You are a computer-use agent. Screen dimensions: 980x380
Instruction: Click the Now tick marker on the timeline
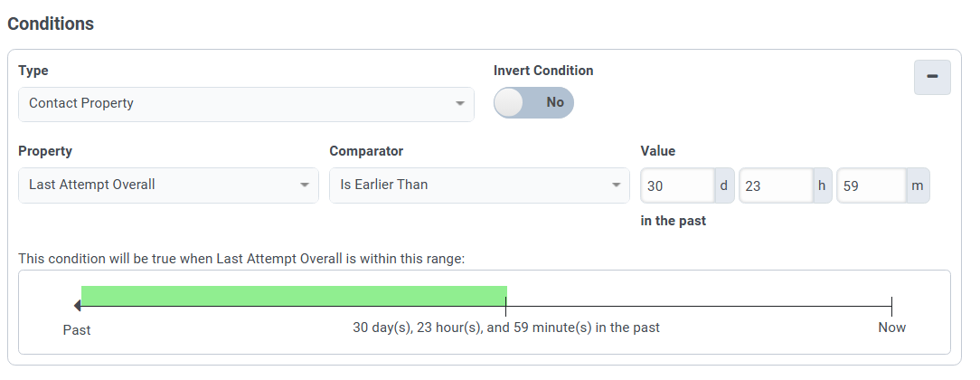tap(891, 307)
